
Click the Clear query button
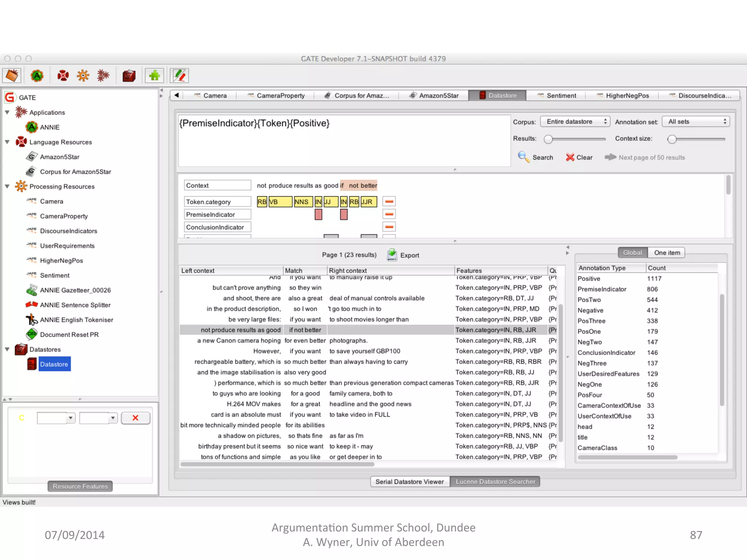[579, 157]
